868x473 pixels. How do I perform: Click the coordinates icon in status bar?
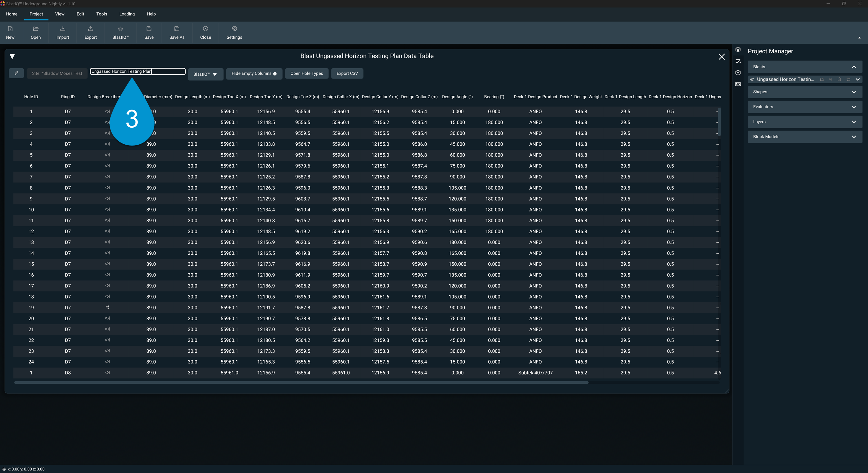pyautogui.click(x=4, y=469)
